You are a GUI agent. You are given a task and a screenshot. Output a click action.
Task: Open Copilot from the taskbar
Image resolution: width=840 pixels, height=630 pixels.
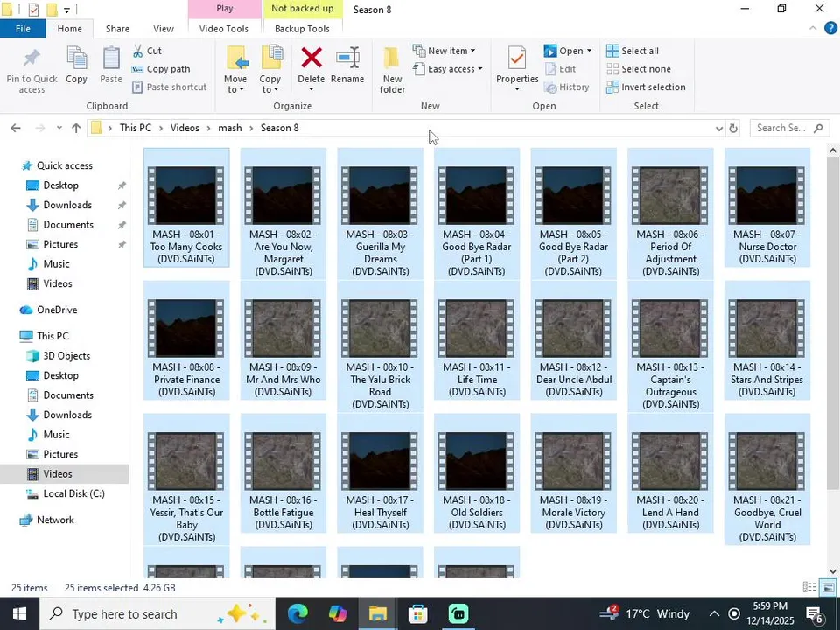338,614
